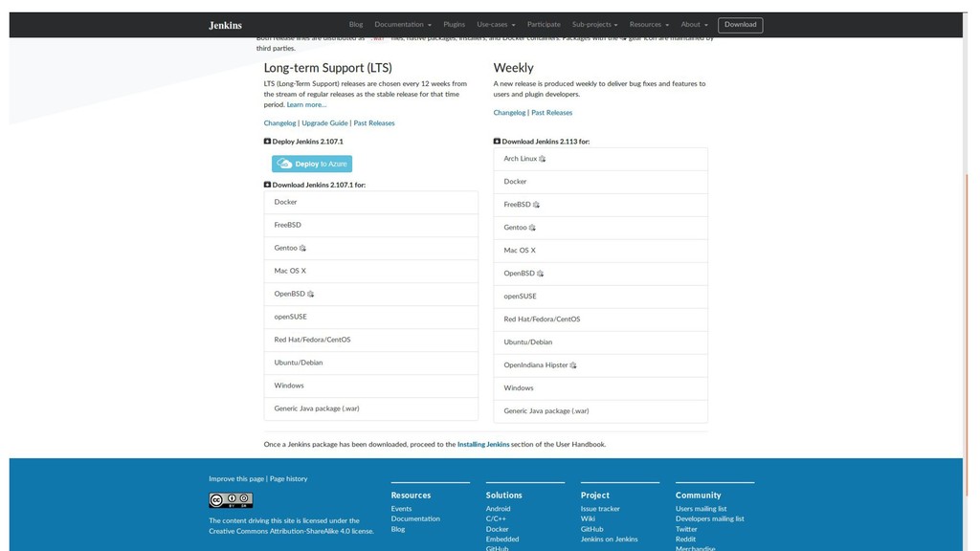Select Docker in the LTS download list

point(370,203)
